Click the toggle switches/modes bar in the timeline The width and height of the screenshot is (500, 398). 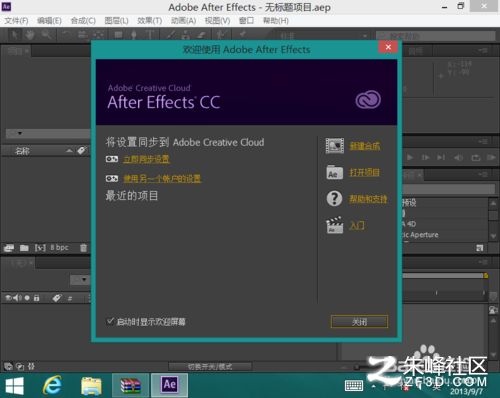[210, 367]
